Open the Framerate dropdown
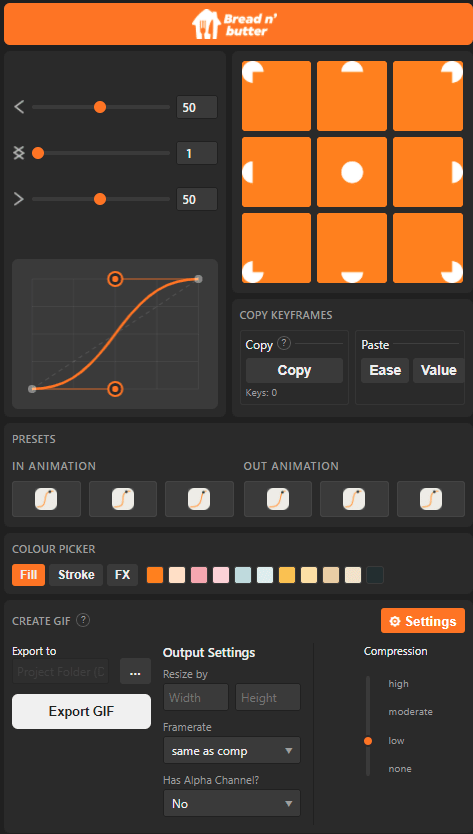The height and width of the screenshot is (834, 473). coord(232,750)
